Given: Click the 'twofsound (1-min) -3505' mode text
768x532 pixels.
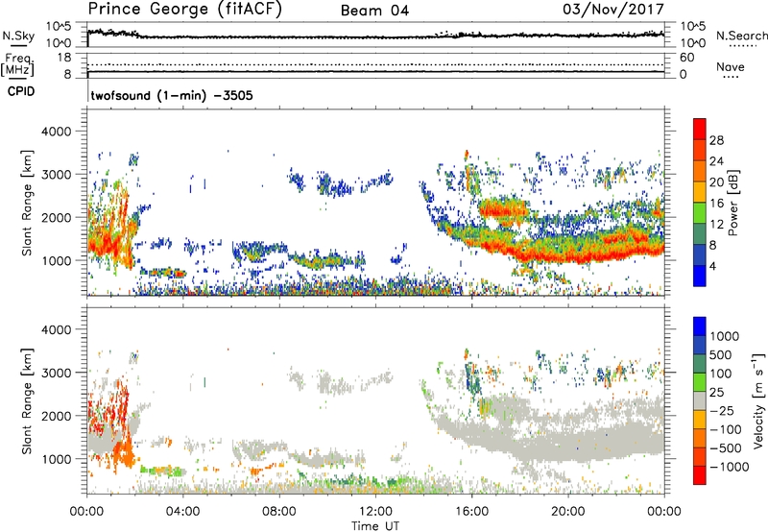Looking at the screenshot, I should pyautogui.click(x=172, y=95).
